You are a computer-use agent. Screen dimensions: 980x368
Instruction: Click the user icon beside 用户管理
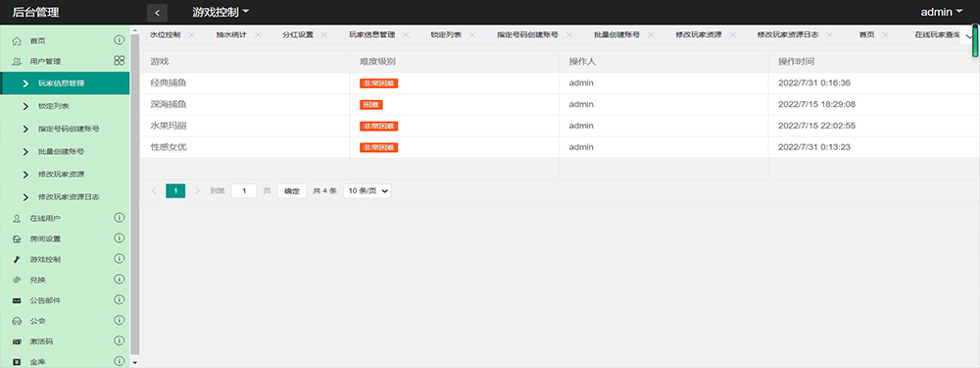click(x=17, y=62)
